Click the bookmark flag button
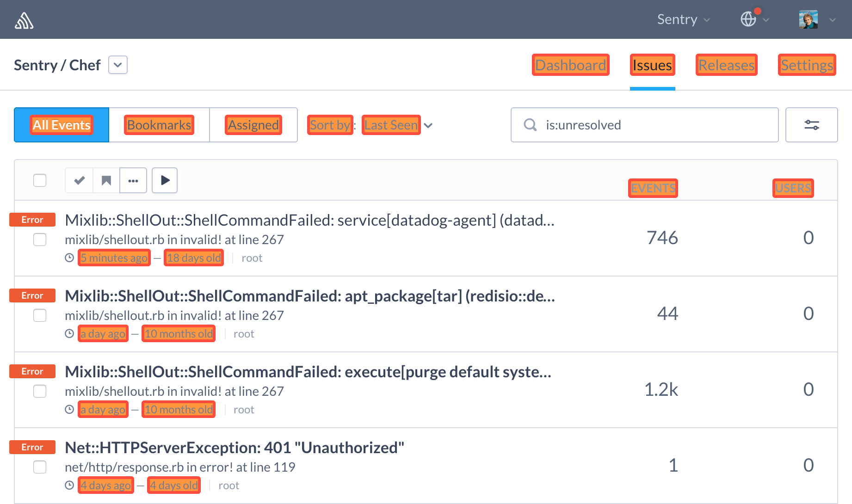Viewport: 852px width, 504px height. point(106,180)
